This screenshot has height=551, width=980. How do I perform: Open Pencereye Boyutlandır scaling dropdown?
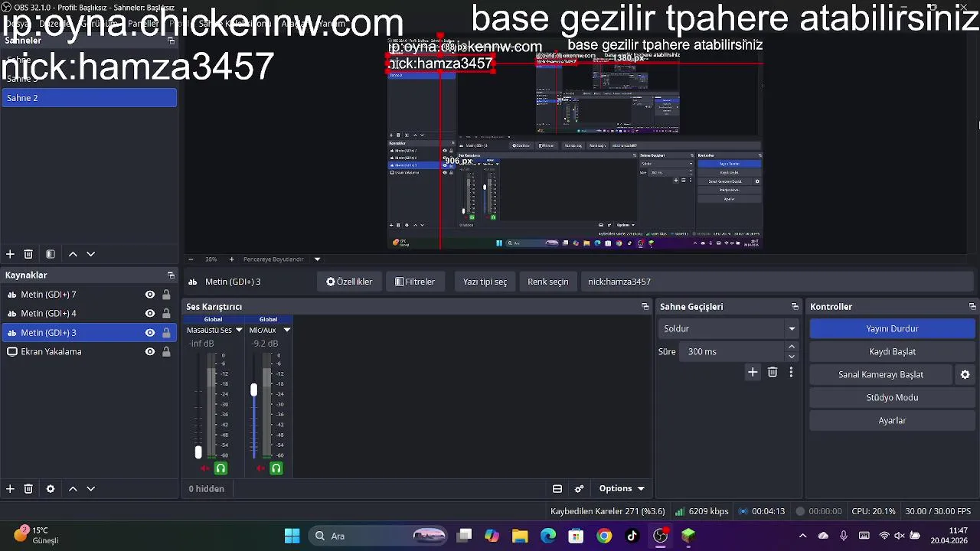pyautogui.click(x=317, y=259)
